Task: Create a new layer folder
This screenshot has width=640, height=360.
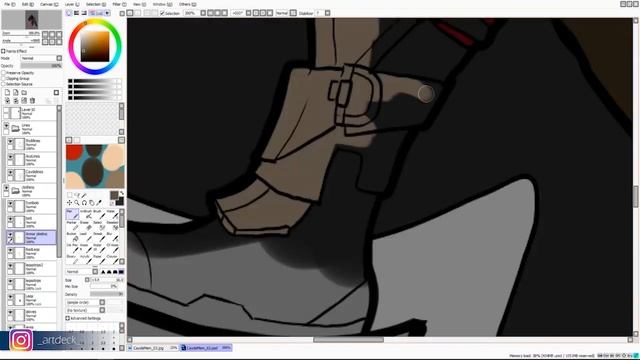Action: (24, 93)
